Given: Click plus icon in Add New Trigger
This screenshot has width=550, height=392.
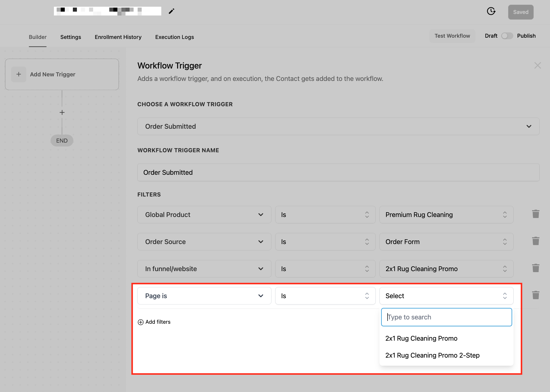Looking at the screenshot, I should tap(19, 74).
